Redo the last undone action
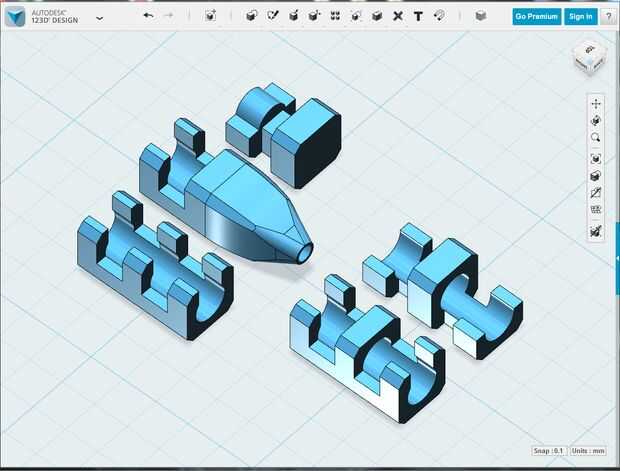The image size is (620, 471). pyautogui.click(x=169, y=16)
